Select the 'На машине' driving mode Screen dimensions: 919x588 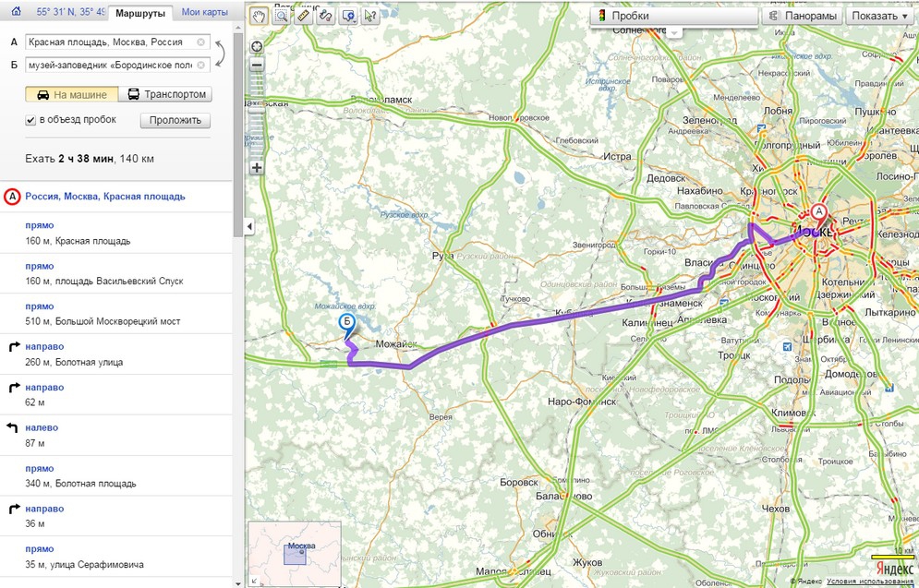[x=71, y=94]
